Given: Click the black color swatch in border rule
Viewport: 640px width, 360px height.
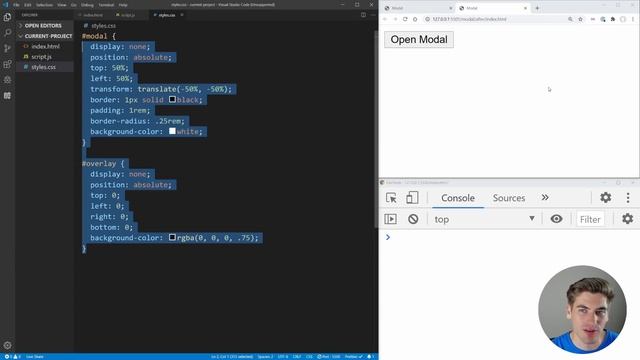Looking at the screenshot, I should [172, 100].
